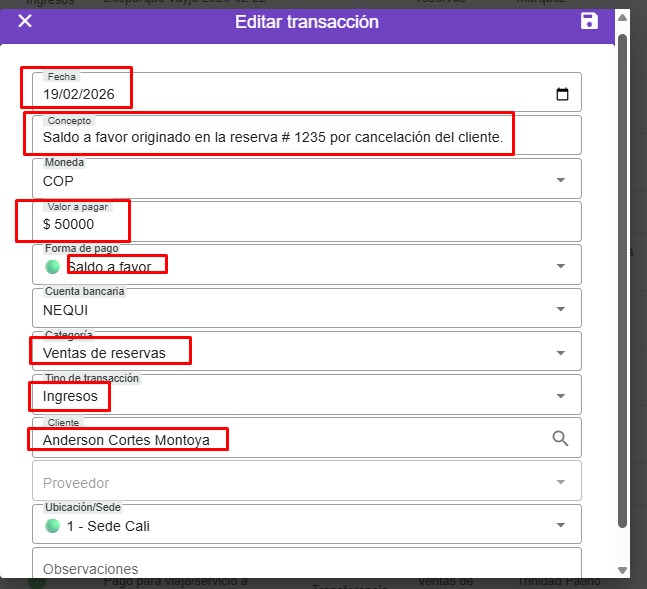Close the Editar transacción dialog
Screen dimensions: 647x589
(x=25, y=21)
